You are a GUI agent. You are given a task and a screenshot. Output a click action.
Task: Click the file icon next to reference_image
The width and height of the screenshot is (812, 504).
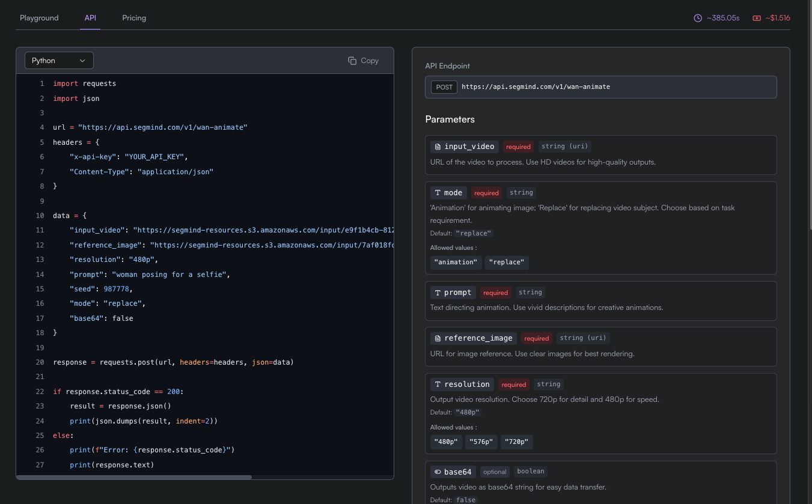click(438, 338)
